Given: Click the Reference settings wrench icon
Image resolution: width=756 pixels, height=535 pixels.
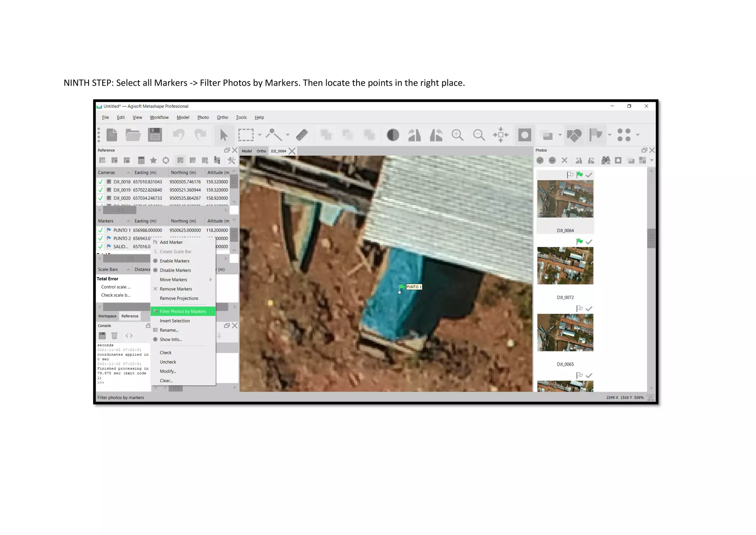Looking at the screenshot, I should pos(231,160).
